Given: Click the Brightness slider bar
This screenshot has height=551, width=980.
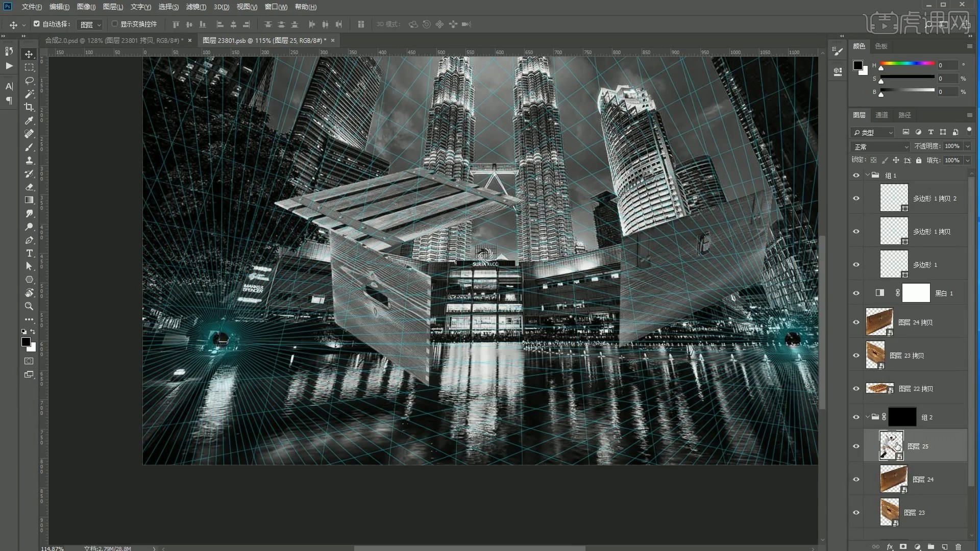Looking at the screenshot, I should pyautogui.click(x=907, y=90).
